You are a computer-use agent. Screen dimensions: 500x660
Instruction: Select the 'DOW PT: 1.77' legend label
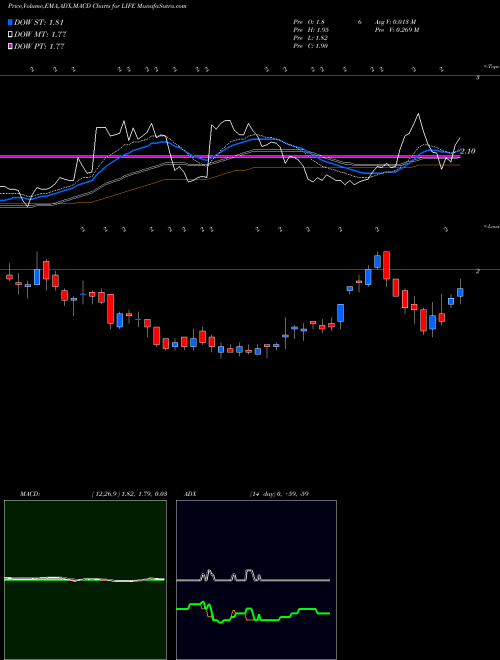(39, 46)
